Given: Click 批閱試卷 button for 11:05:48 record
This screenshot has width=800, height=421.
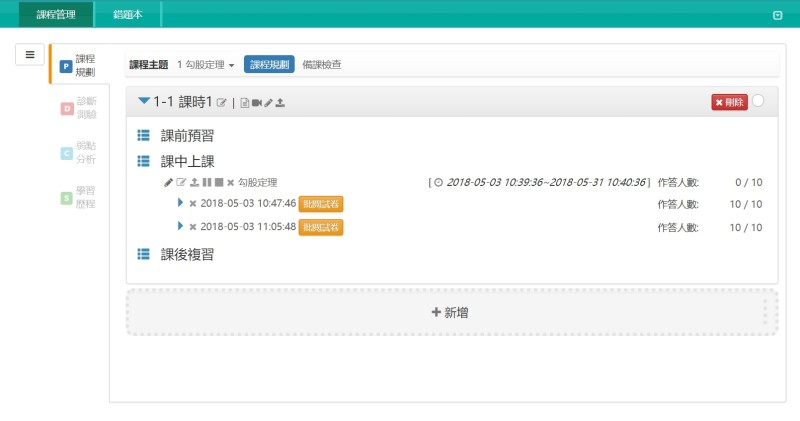Looking at the screenshot, I should [321, 227].
